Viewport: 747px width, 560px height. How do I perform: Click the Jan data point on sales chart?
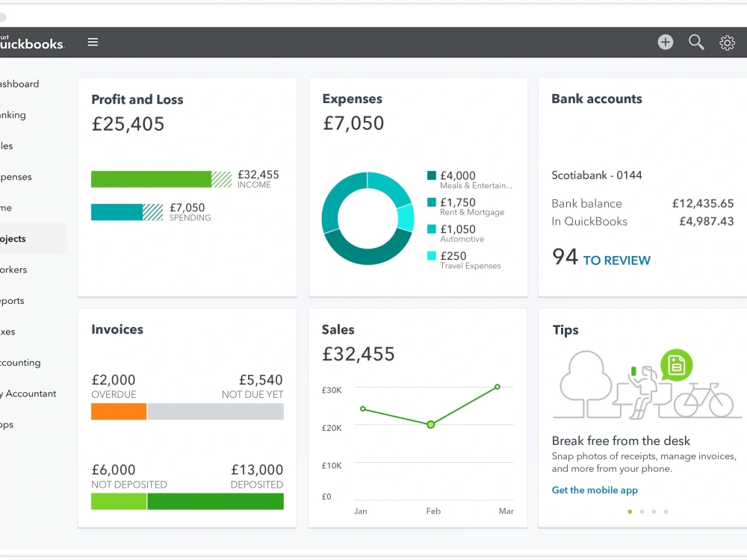pos(363,408)
